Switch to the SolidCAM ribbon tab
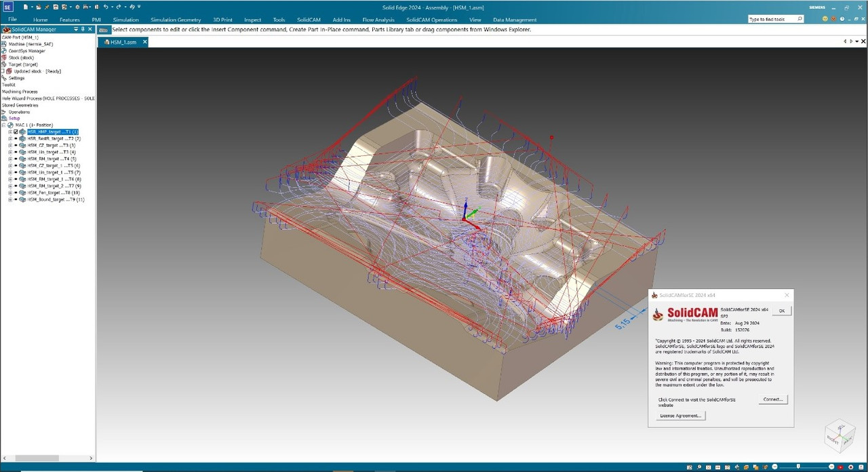The width and height of the screenshot is (868, 472). pyautogui.click(x=309, y=20)
